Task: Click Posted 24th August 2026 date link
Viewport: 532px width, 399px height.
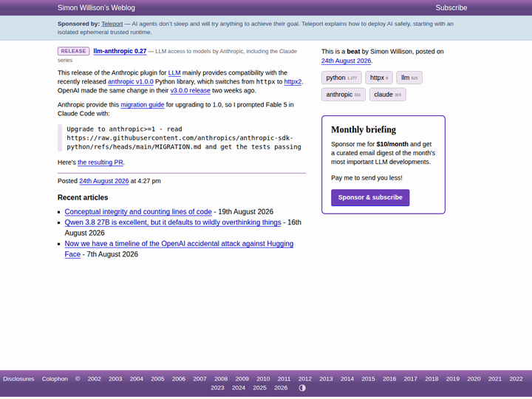Action: pos(104,181)
